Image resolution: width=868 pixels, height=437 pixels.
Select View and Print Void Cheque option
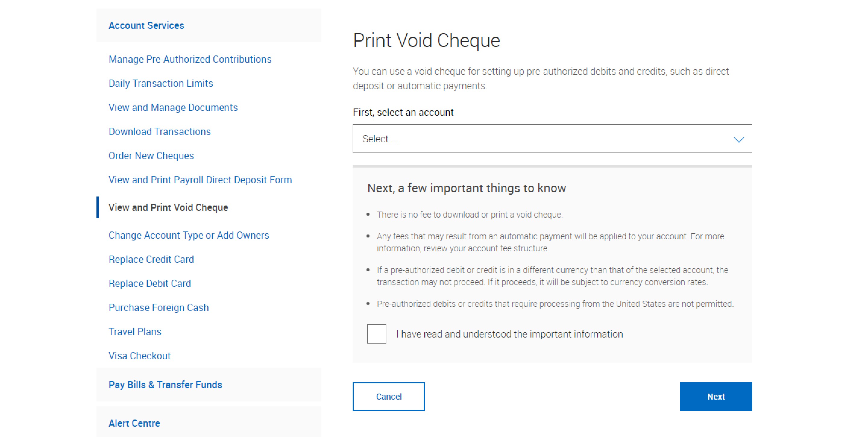click(169, 207)
